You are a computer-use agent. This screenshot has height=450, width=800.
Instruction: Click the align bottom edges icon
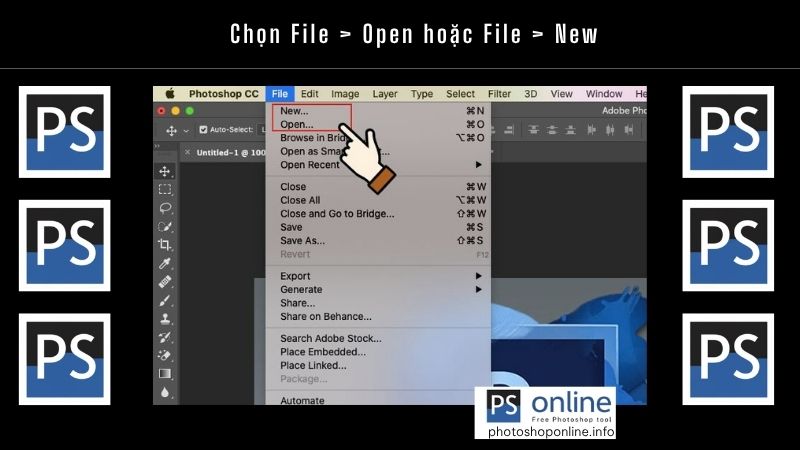[x=570, y=130]
